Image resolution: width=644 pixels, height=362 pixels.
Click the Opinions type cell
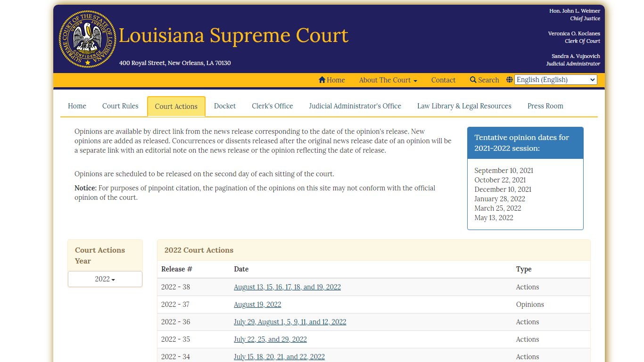tap(530, 304)
